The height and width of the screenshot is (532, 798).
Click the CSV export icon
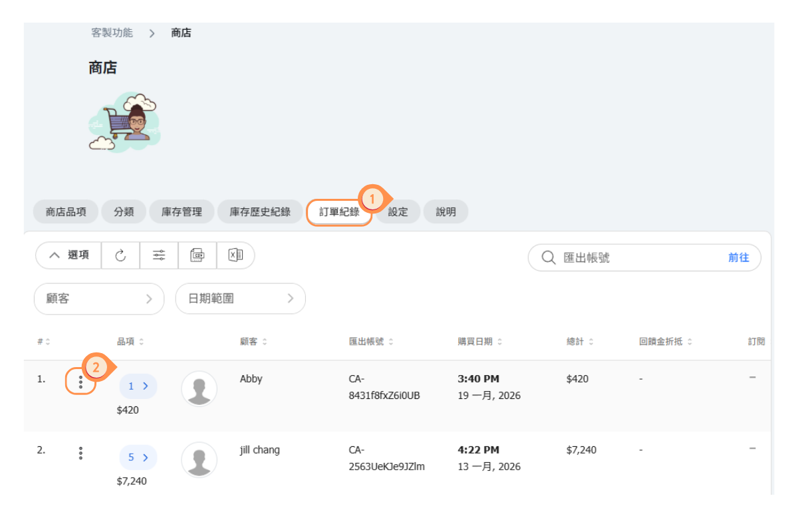click(198, 255)
